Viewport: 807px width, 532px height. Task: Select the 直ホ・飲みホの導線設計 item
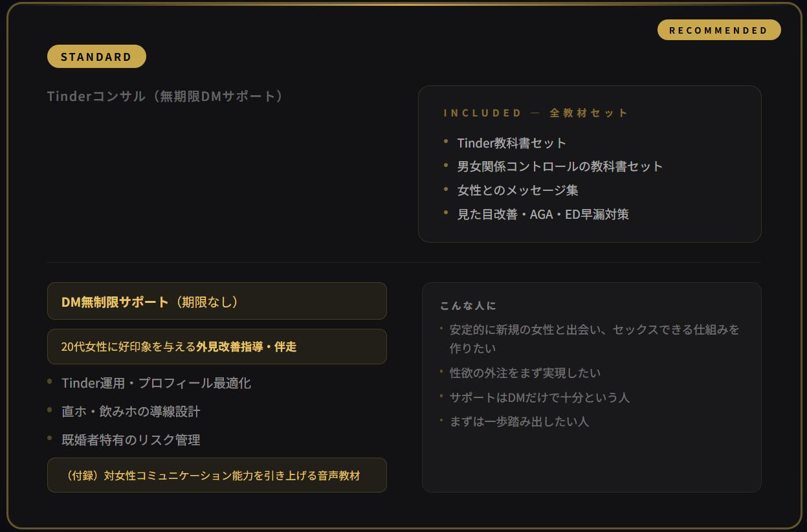coord(131,412)
